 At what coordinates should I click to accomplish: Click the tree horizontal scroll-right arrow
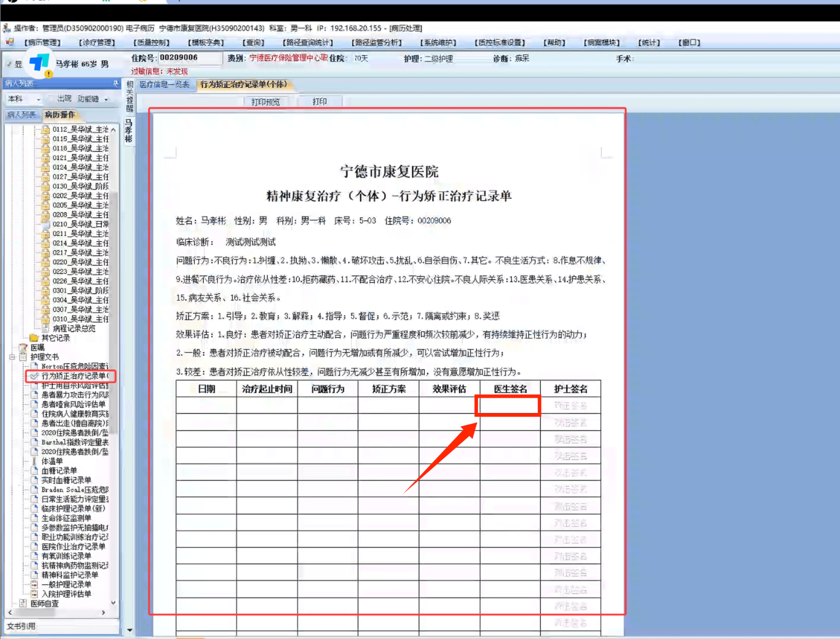[x=104, y=613]
